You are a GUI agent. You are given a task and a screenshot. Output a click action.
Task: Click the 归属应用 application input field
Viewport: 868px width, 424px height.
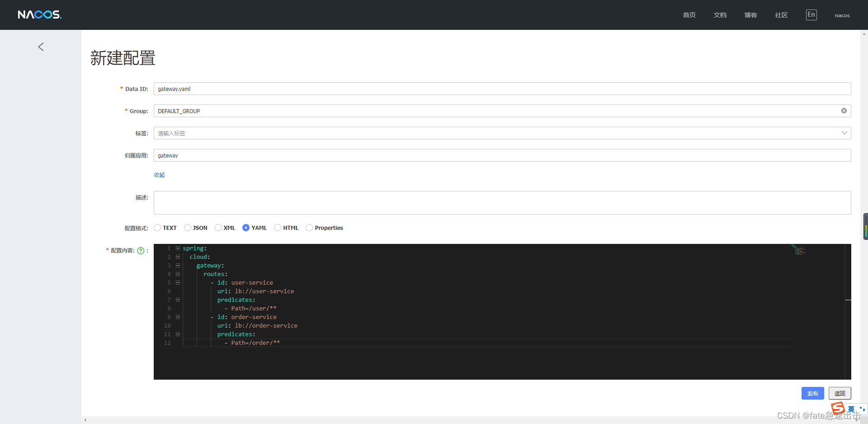[x=502, y=155]
